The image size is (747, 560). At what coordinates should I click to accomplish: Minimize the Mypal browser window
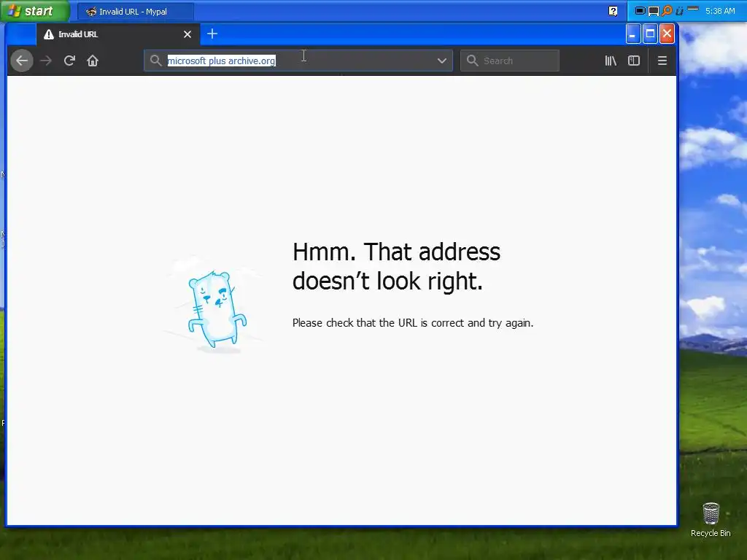point(632,34)
